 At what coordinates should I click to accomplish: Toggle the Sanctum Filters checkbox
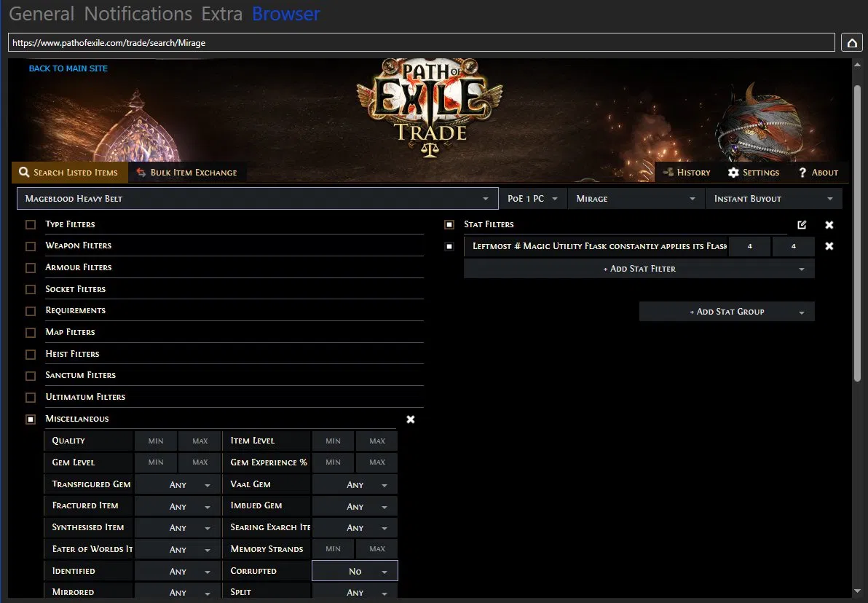pos(31,376)
